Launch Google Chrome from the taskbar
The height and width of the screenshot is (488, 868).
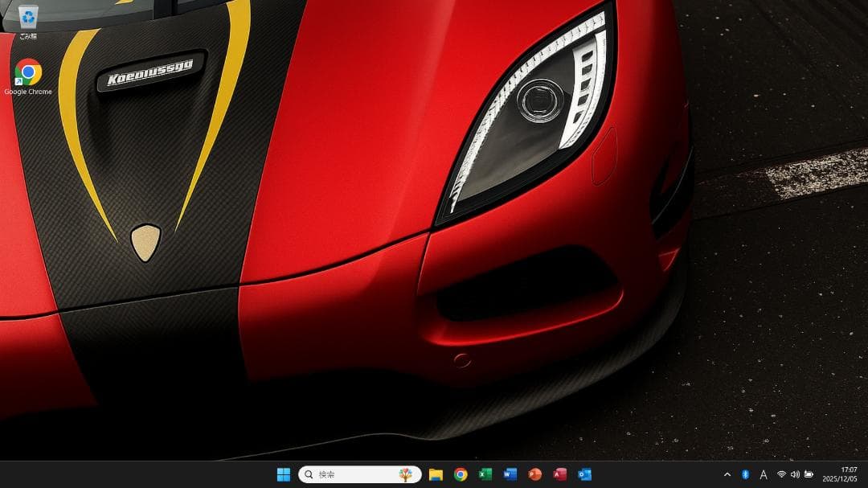pos(460,474)
